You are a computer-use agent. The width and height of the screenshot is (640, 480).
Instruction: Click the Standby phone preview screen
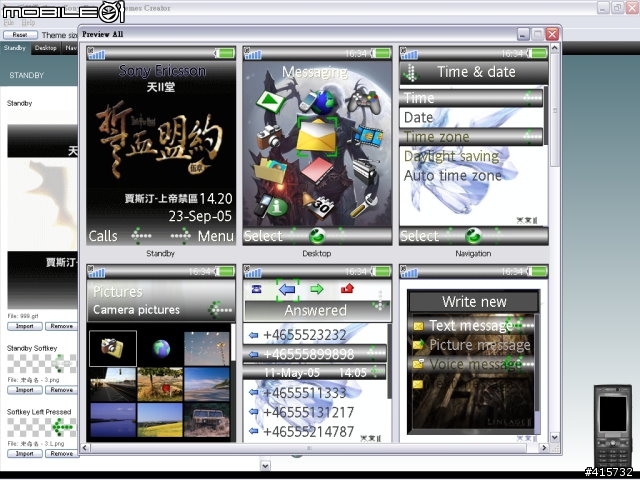pyautogui.click(x=161, y=146)
